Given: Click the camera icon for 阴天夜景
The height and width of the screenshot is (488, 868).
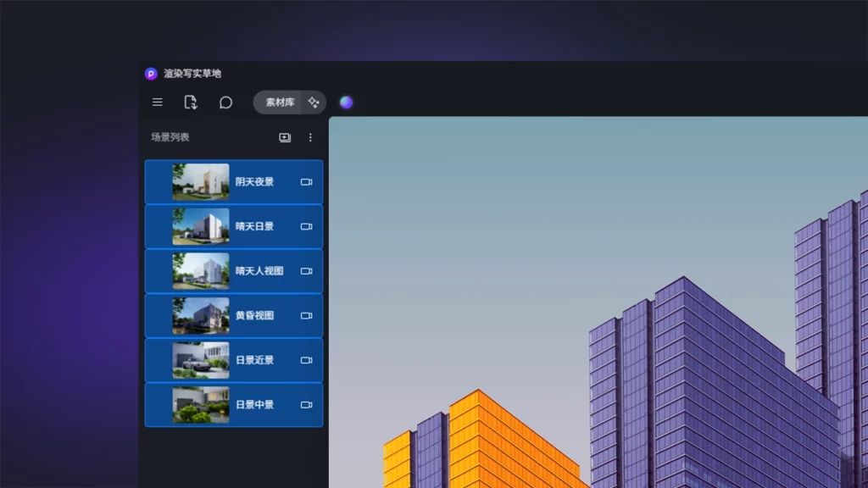Looking at the screenshot, I should click(306, 182).
